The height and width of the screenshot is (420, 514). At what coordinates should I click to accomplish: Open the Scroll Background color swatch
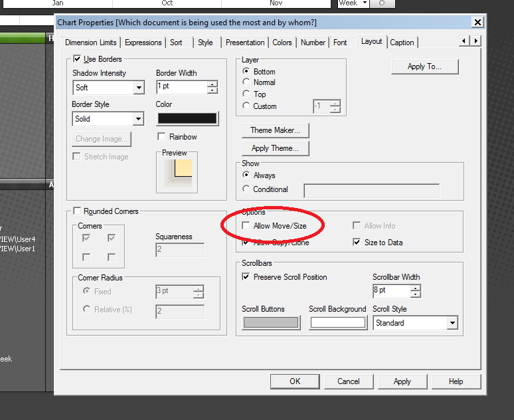click(338, 322)
